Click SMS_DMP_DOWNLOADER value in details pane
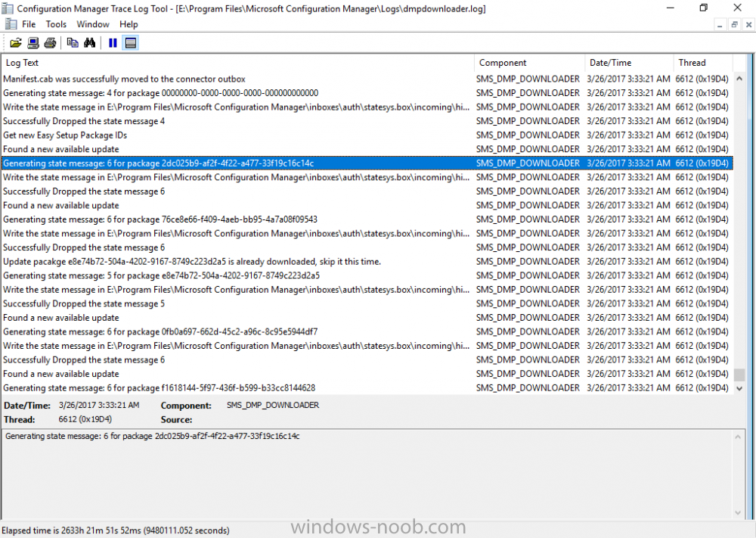The width and height of the screenshot is (756, 538). click(273, 406)
